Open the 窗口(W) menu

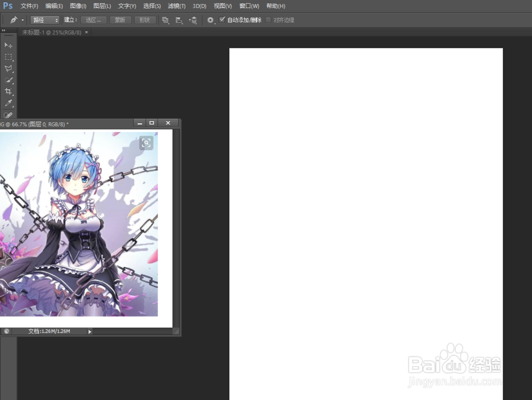click(x=249, y=6)
